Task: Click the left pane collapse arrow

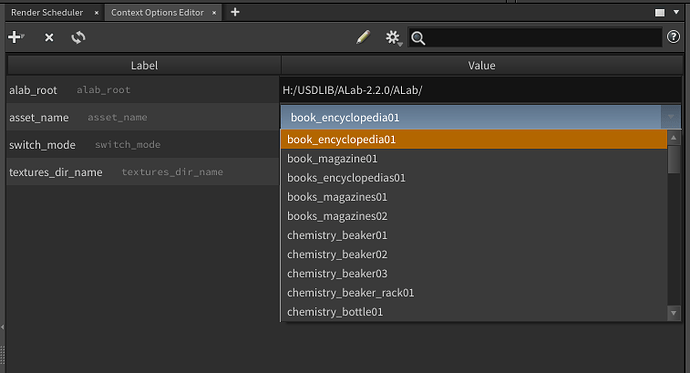Action: pyautogui.click(x=2, y=327)
